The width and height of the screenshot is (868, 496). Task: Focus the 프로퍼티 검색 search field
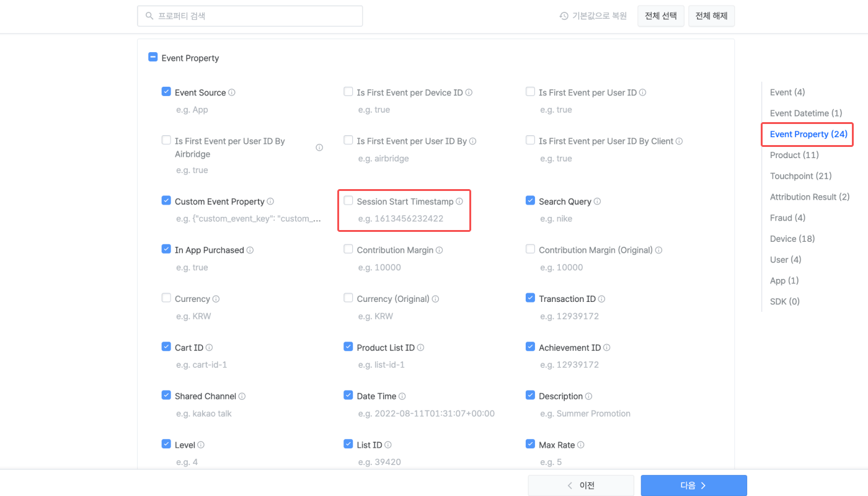[x=250, y=16]
